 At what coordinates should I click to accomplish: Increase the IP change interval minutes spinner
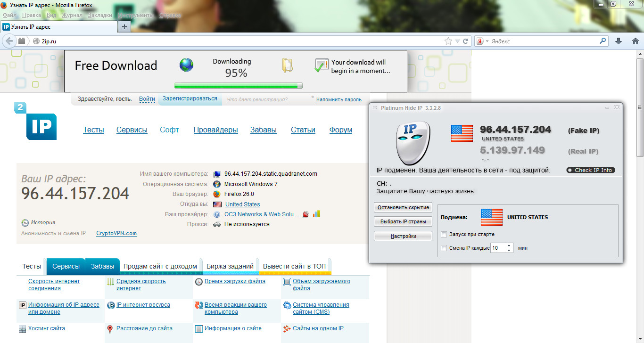pos(509,245)
